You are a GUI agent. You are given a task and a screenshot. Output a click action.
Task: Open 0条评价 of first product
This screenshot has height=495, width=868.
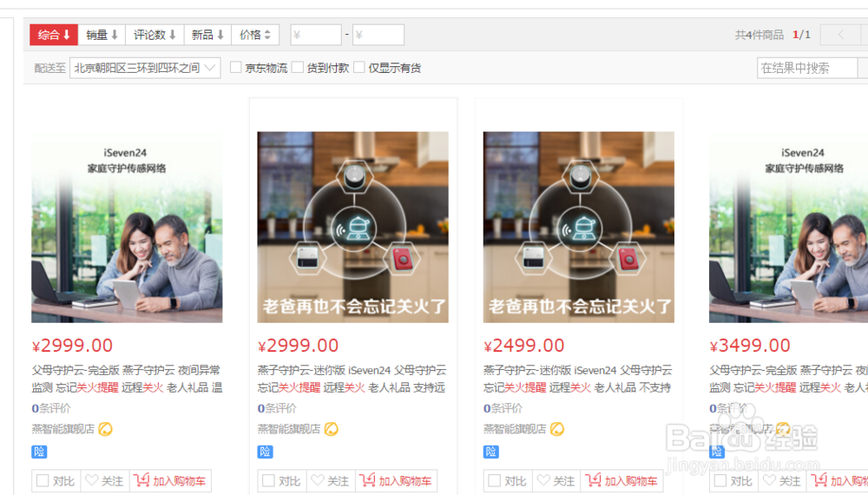(51, 408)
